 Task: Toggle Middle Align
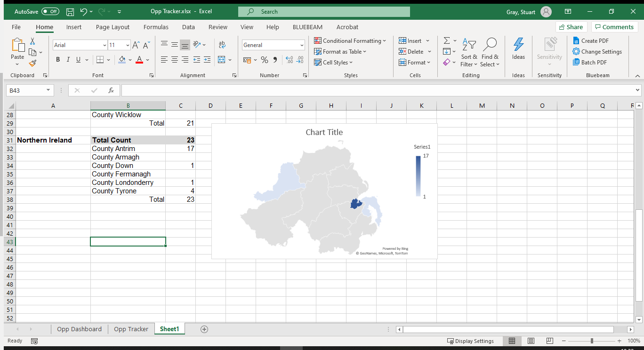click(175, 45)
